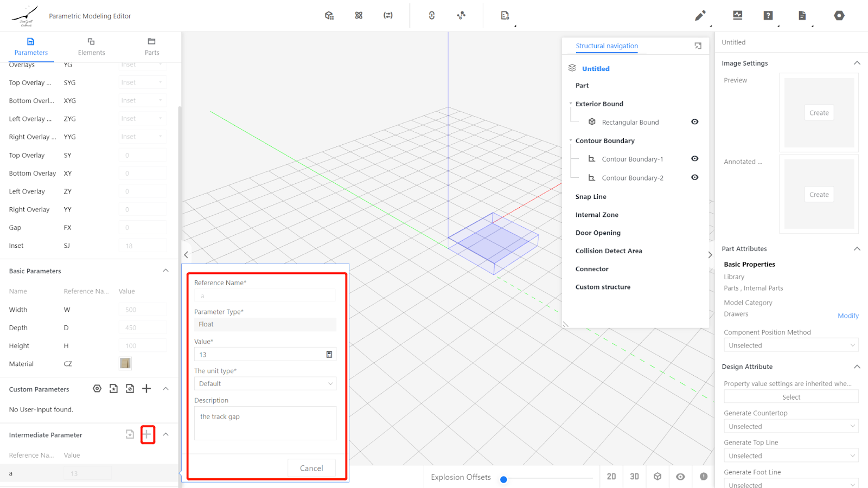
Task: Switch to 3D view mode
Action: tap(634, 477)
